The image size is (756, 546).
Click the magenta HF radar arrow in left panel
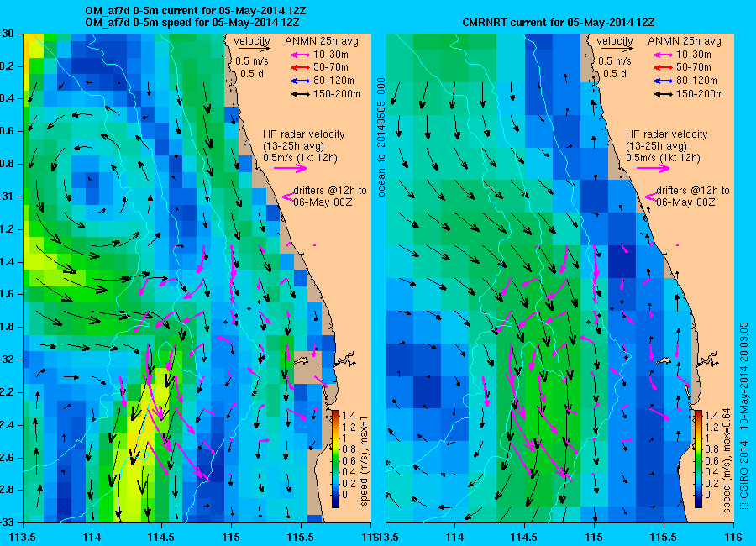(x=291, y=168)
